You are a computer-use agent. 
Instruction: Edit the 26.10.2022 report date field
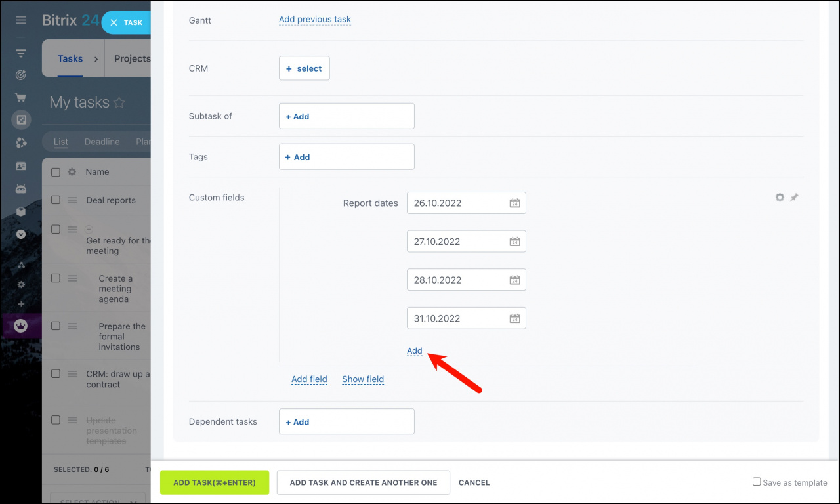pos(467,203)
